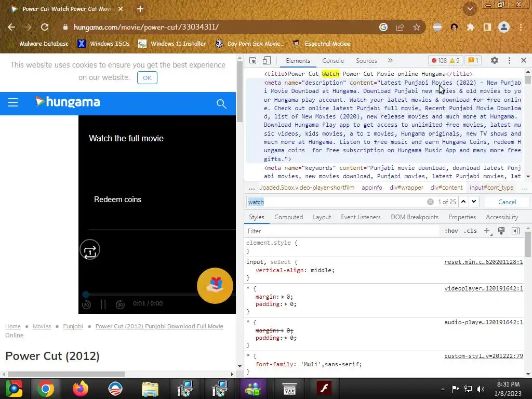Select the Styles tab
Screen dimensions: 532x399
tap(257, 217)
